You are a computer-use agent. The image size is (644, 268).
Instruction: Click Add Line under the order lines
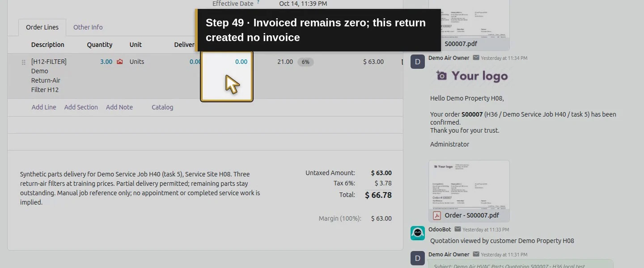click(x=44, y=107)
